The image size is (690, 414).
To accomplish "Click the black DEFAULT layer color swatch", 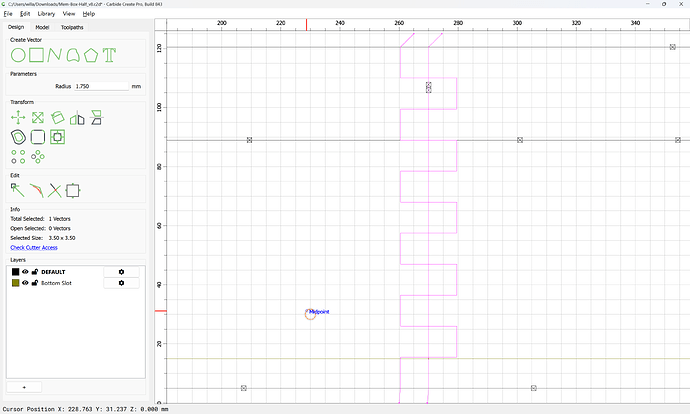I will (x=15, y=272).
